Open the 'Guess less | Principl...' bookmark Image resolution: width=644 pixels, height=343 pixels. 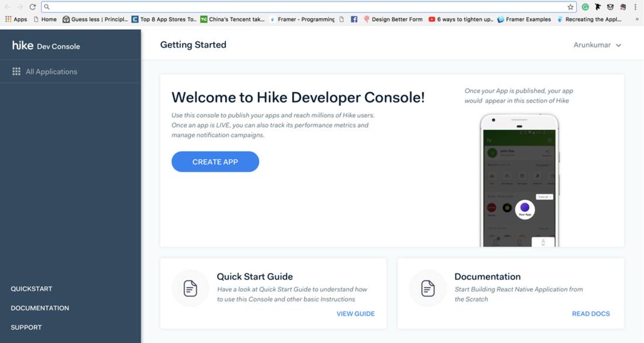(95, 19)
